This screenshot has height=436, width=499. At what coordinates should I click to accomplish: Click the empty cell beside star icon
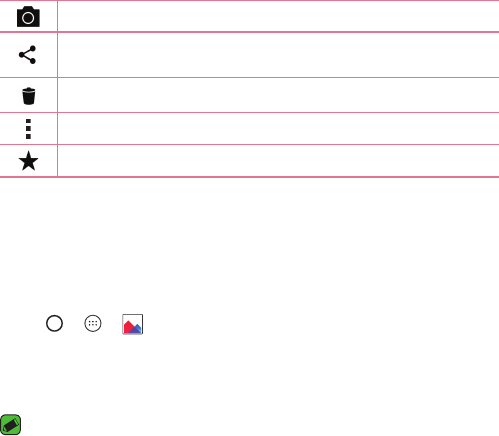(278, 161)
